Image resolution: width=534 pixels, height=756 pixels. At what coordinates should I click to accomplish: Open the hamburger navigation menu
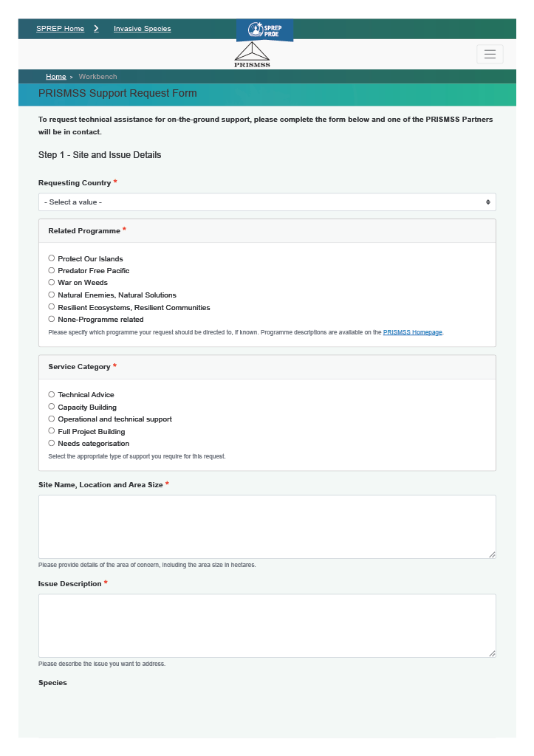[490, 53]
